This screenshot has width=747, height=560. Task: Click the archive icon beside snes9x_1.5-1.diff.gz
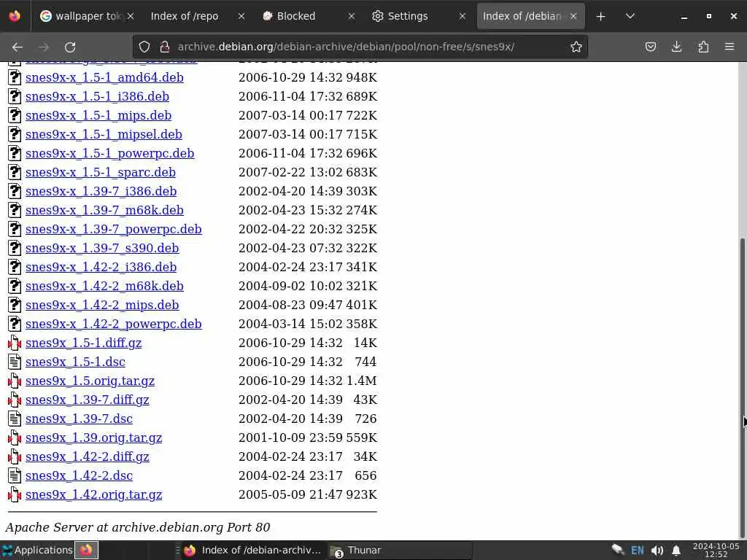click(15, 343)
